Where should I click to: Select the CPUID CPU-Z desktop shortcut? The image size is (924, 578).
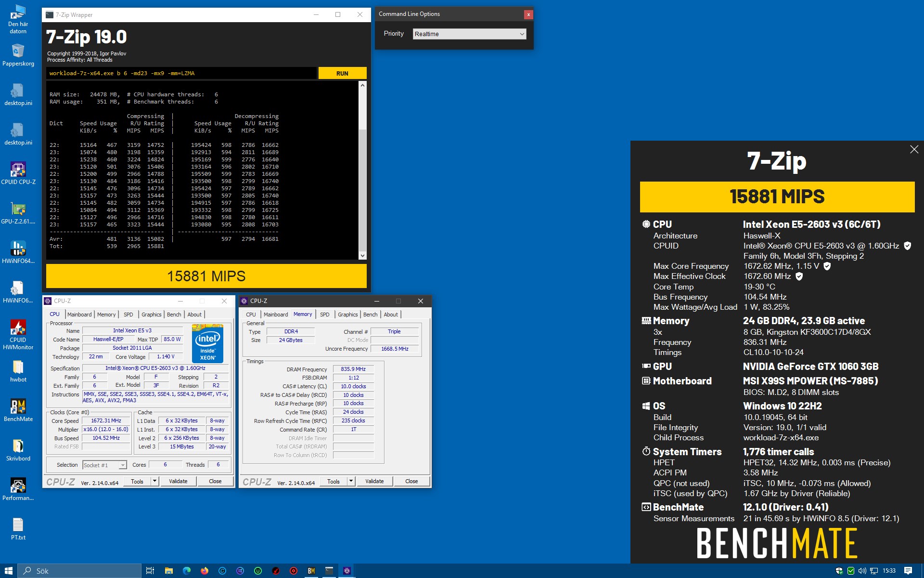(x=18, y=173)
